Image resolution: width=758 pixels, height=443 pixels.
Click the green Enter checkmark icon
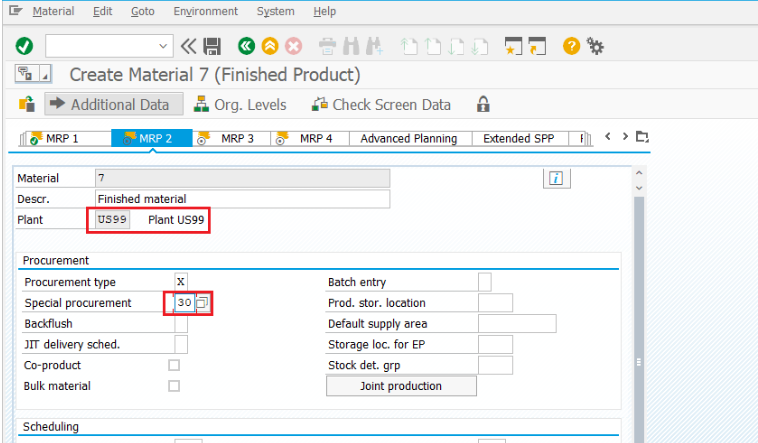[x=24, y=46]
